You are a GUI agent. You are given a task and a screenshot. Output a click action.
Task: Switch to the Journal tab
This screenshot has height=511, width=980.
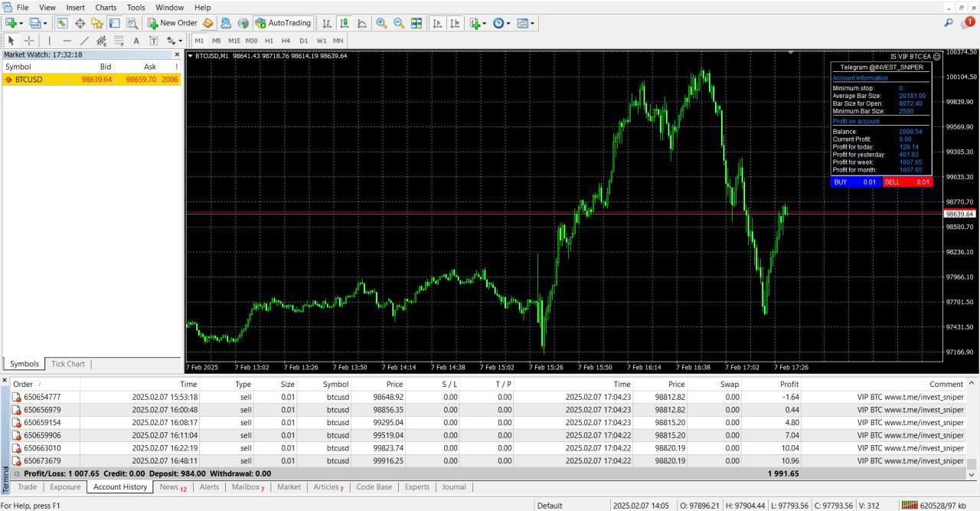453,486
